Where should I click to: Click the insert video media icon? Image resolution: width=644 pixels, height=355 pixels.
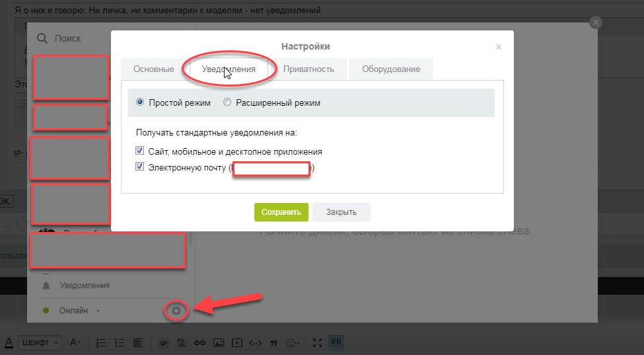(236, 342)
